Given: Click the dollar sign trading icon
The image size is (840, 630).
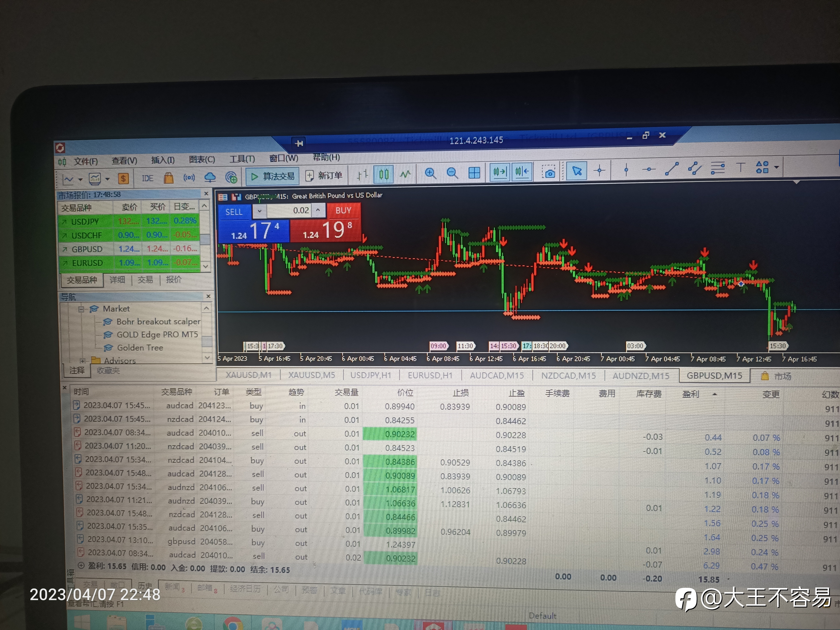Looking at the screenshot, I should [123, 178].
